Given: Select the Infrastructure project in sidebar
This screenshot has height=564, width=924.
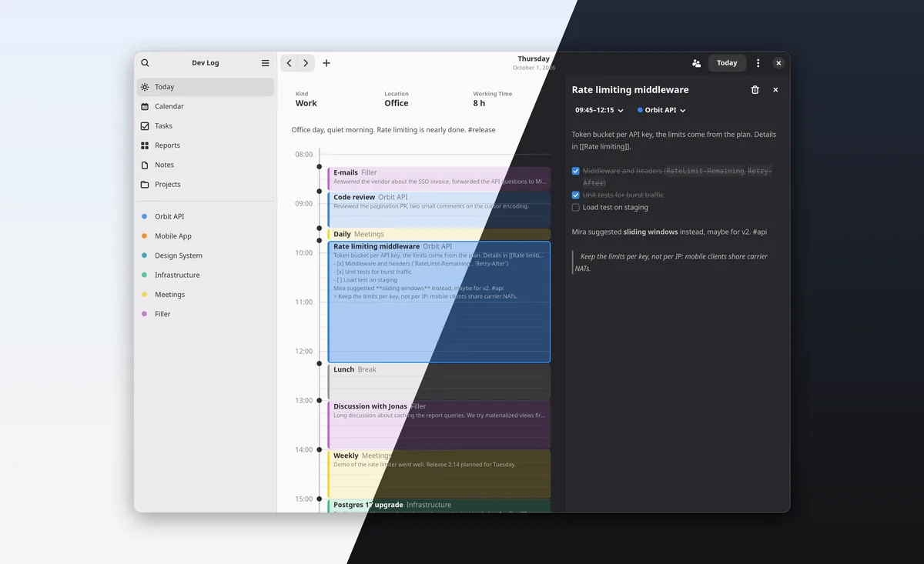Looking at the screenshot, I should click(x=205, y=275).
